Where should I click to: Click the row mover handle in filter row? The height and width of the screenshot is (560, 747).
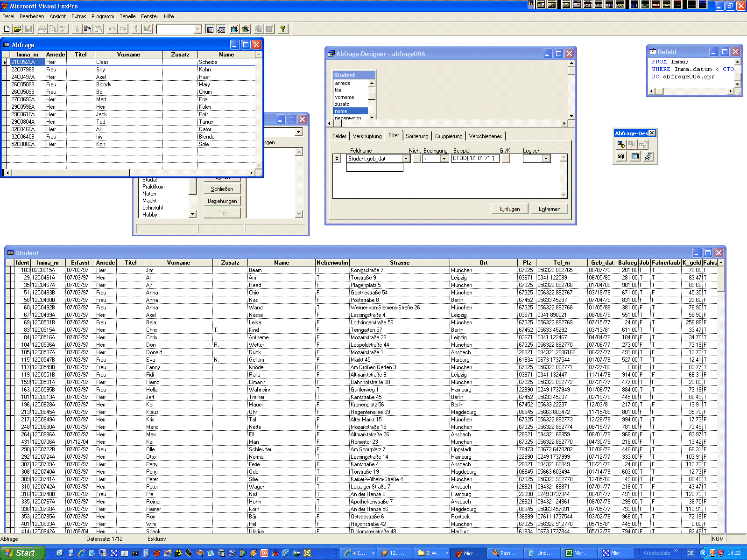click(x=337, y=159)
